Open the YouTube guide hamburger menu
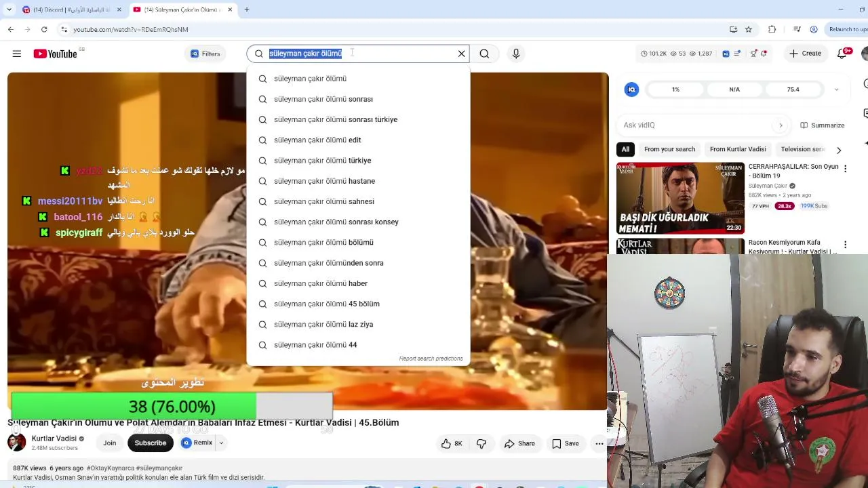The height and width of the screenshot is (488, 868). [x=17, y=54]
